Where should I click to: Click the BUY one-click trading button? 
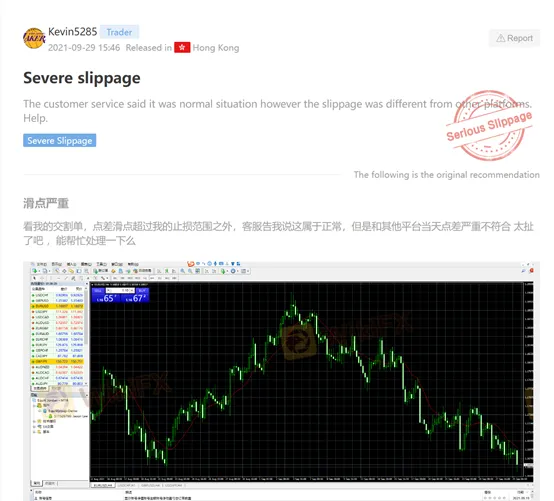coord(142,290)
